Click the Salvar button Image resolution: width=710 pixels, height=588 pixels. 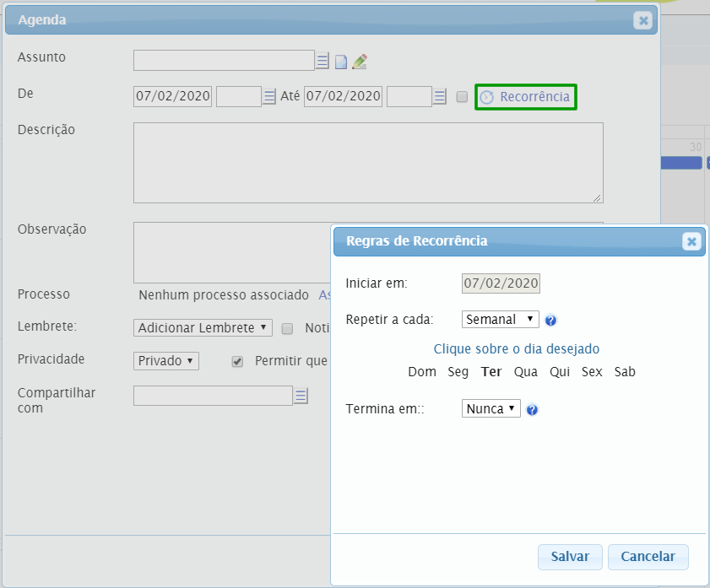tap(570, 557)
